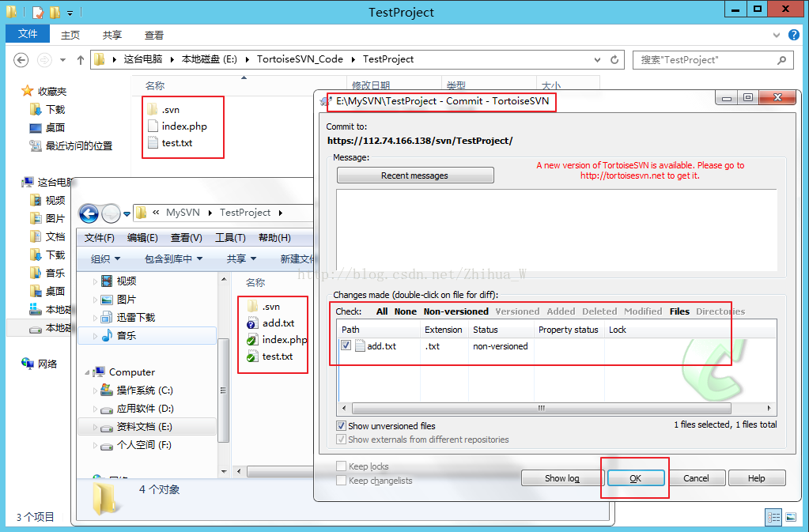Screen dimensions: 809x532
Task: Click the up-folder arrow in TestProject Explorer
Action: coord(81,60)
